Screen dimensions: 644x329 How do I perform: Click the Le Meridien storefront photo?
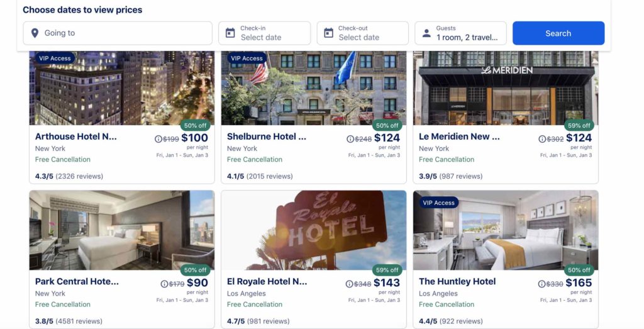click(x=506, y=88)
